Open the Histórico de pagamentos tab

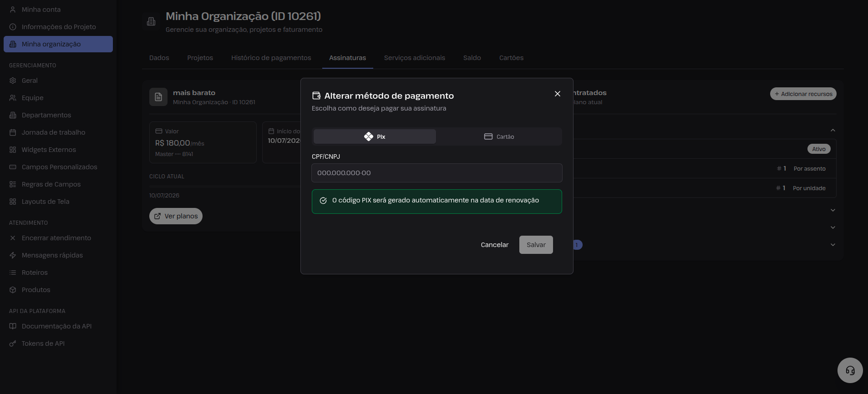[x=271, y=58]
